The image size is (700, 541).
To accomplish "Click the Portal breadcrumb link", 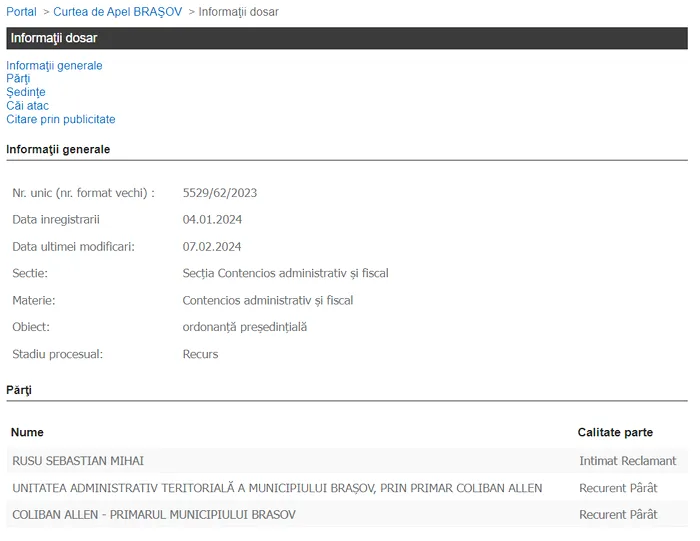I will pos(21,12).
